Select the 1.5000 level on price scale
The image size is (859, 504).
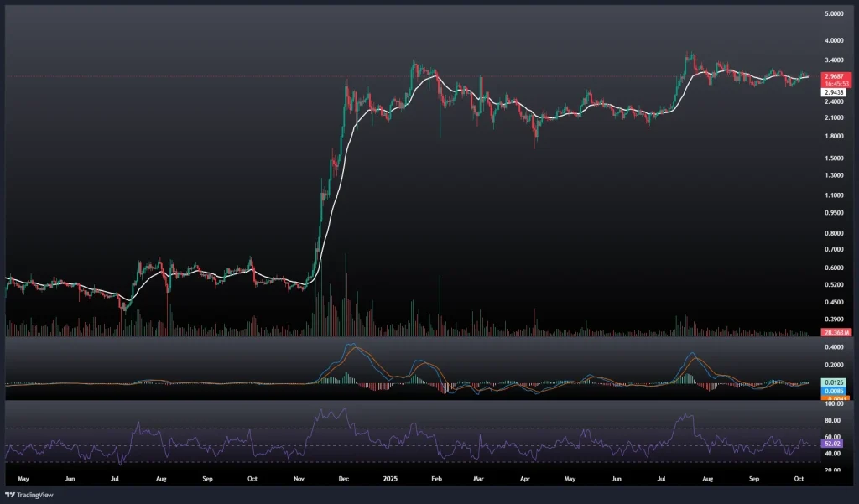tap(835, 158)
